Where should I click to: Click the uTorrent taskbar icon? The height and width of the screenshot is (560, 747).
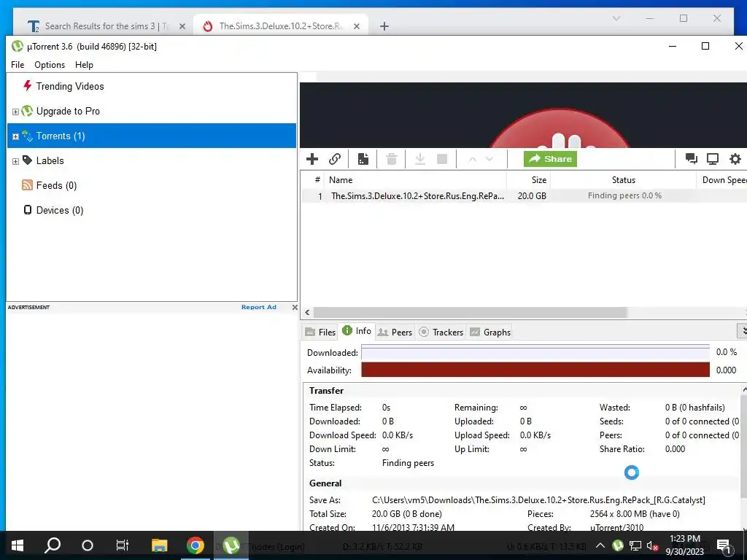(x=231, y=545)
